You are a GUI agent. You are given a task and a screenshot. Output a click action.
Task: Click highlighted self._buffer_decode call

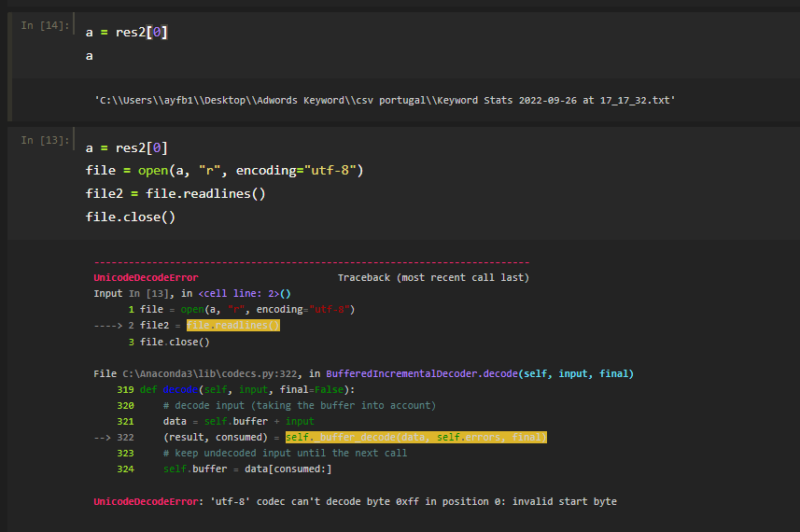coord(415,437)
